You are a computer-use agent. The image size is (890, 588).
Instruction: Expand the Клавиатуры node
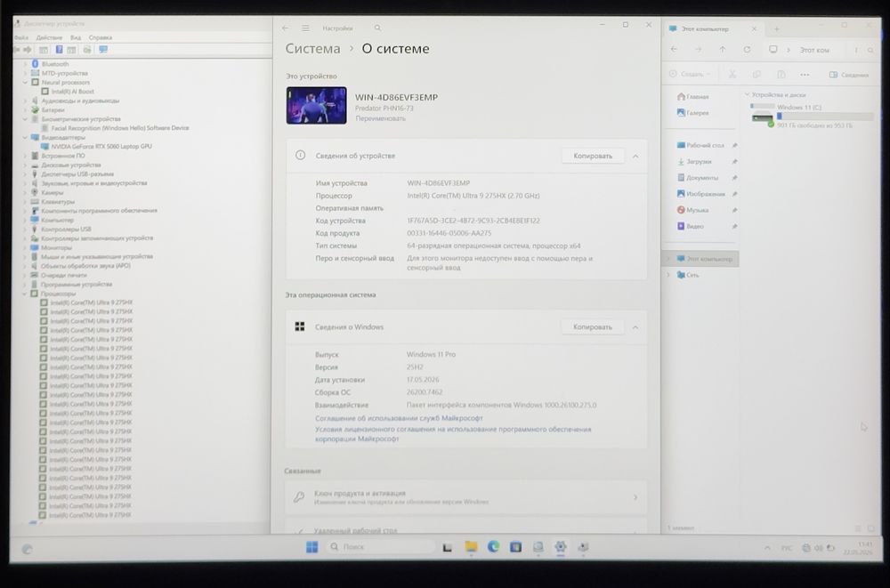25,202
